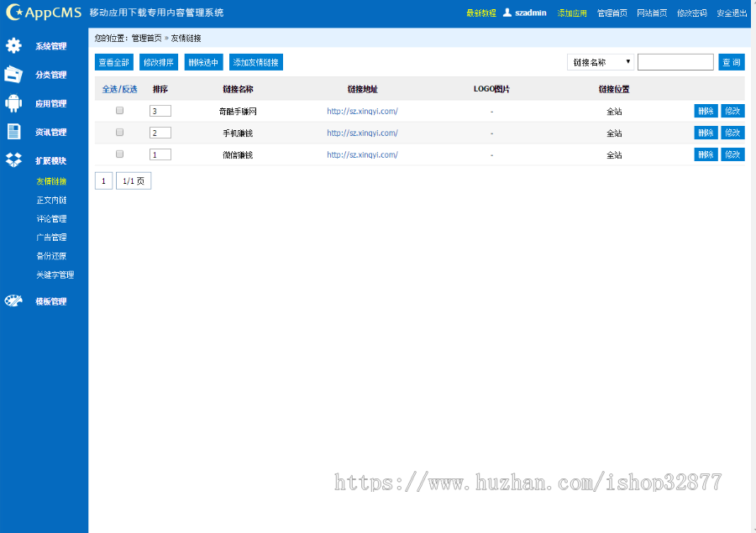Click the news management document icon
This screenshot has width=756, height=533.
(13, 131)
